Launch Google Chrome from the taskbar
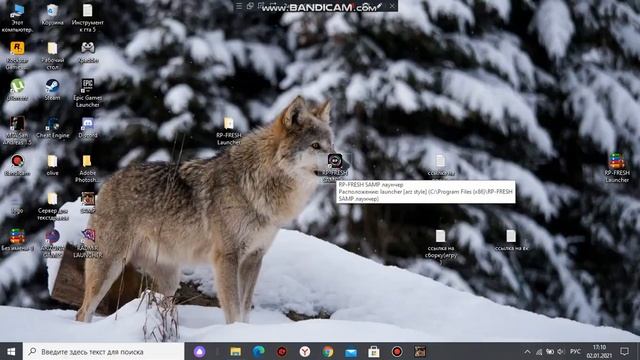The height and width of the screenshot is (360, 640). pyautogui.click(x=327, y=351)
